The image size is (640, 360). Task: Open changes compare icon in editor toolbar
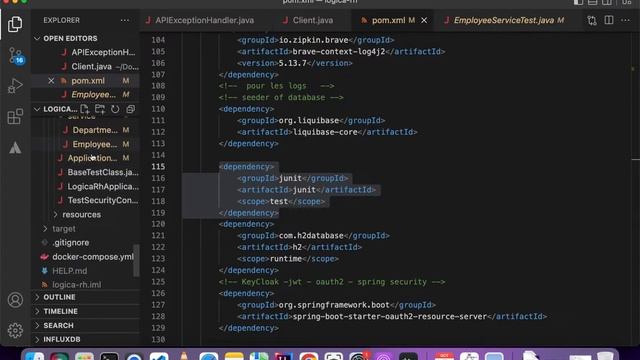pos(592,20)
